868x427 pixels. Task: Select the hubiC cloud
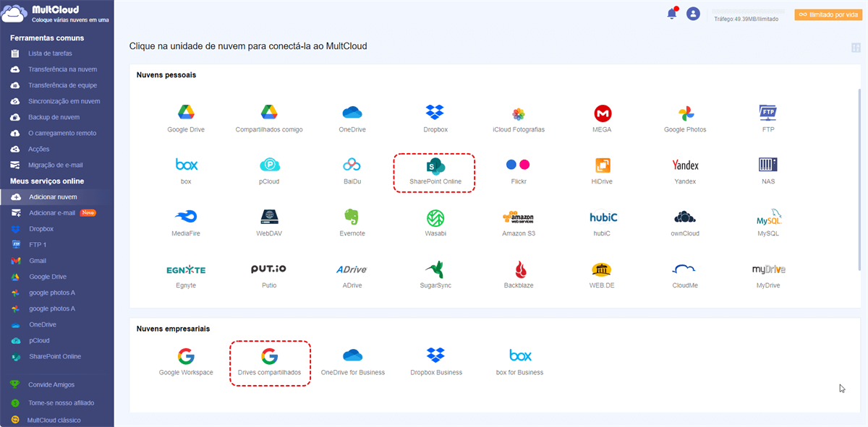tap(602, 223)
